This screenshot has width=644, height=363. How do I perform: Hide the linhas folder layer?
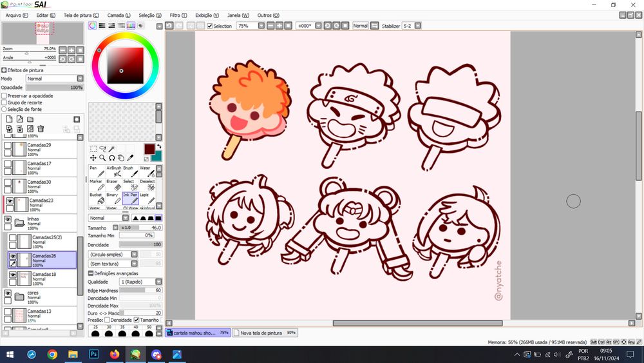[x=8, y=219]
